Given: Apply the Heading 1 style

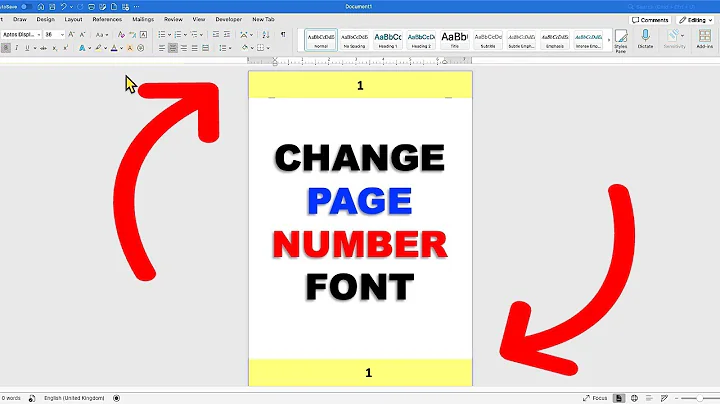Looking at the screenshot, I should coord(388,39).
